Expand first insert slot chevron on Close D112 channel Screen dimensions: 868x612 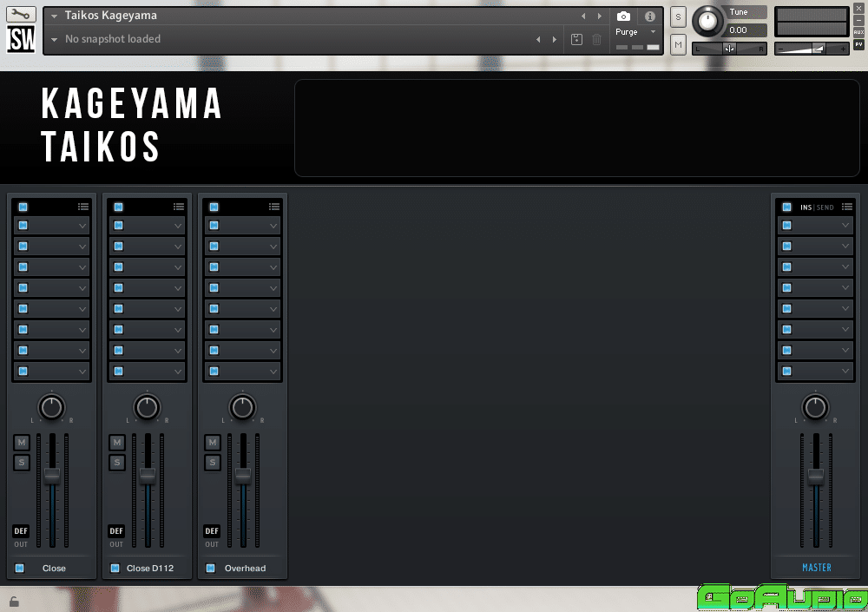point(178,226)
